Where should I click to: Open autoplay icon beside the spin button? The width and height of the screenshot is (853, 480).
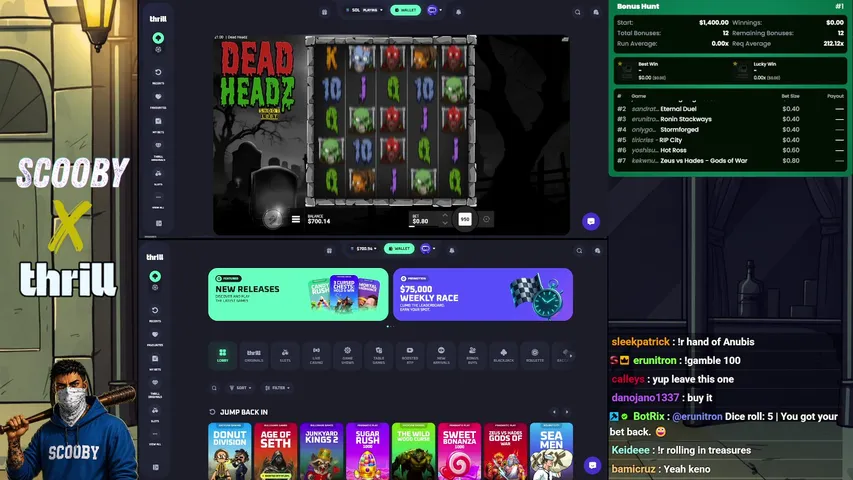point(486,219)
